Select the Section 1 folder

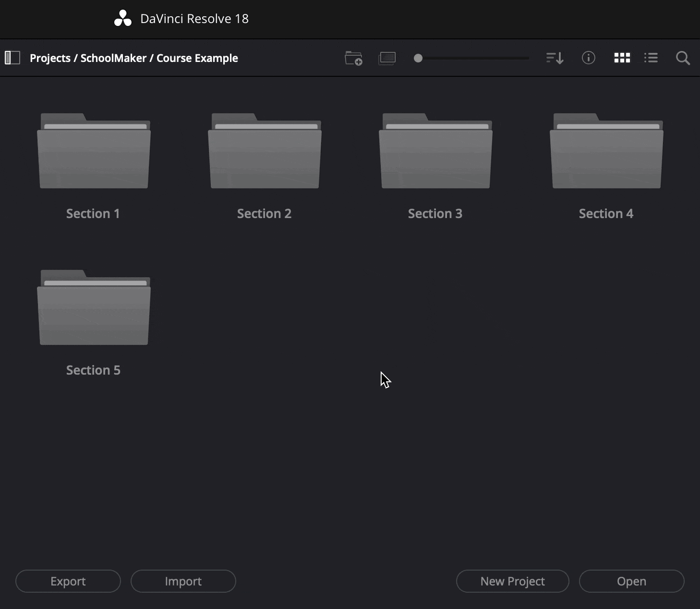(94, 151)
